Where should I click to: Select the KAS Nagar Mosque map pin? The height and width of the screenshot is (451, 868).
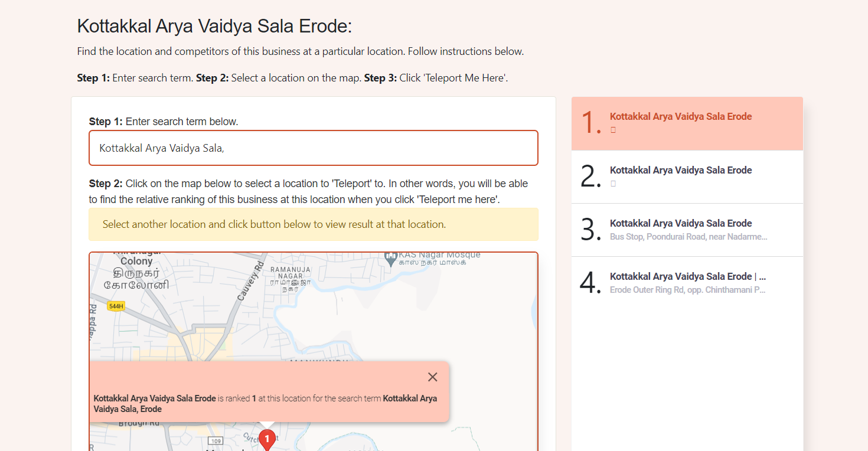pyautogui.click(x=390, y=259)
